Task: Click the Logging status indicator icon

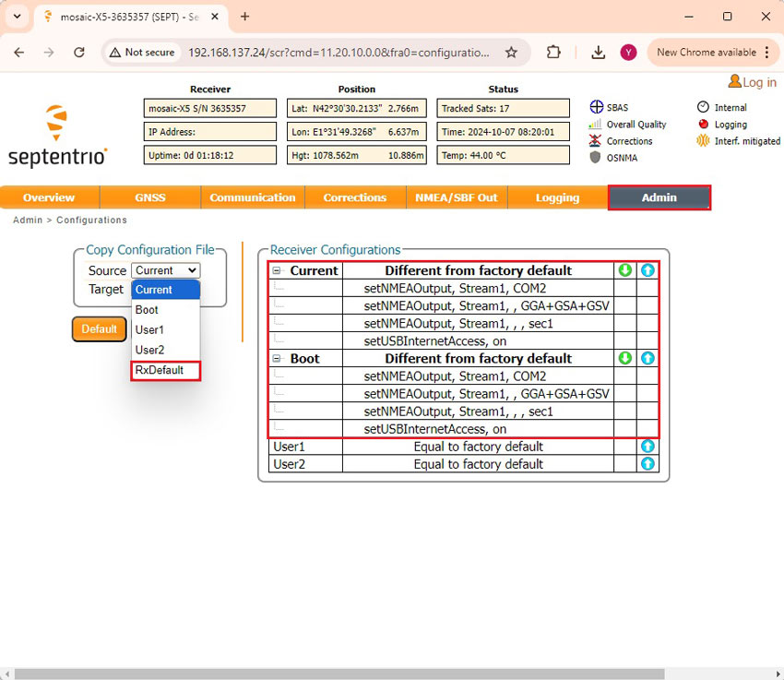Action: point(704,125)
